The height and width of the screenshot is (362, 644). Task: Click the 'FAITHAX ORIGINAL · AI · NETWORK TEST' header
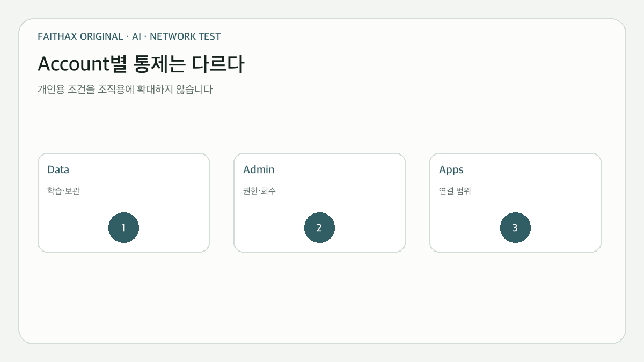(129, 36)
